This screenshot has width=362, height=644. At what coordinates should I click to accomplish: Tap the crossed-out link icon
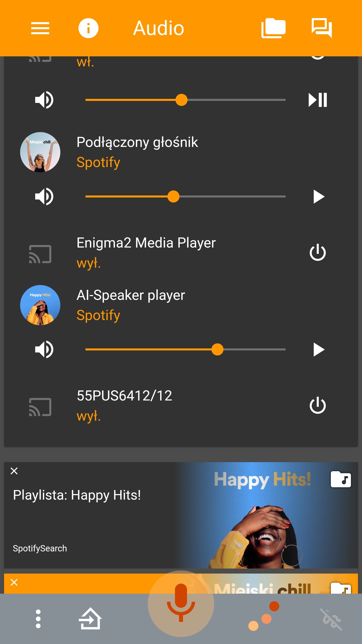[331, 619]
